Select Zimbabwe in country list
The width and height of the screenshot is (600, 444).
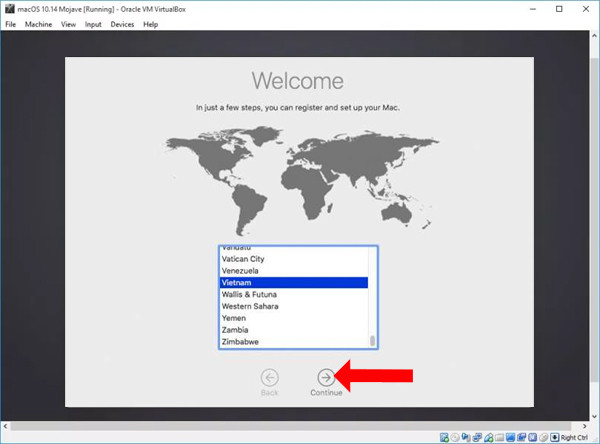(x=293, y=342)
